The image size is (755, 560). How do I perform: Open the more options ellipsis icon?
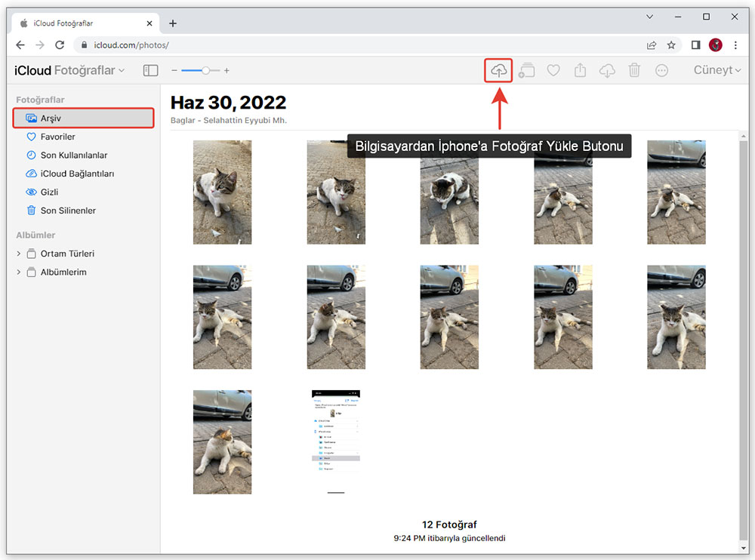tap(661, 70)
